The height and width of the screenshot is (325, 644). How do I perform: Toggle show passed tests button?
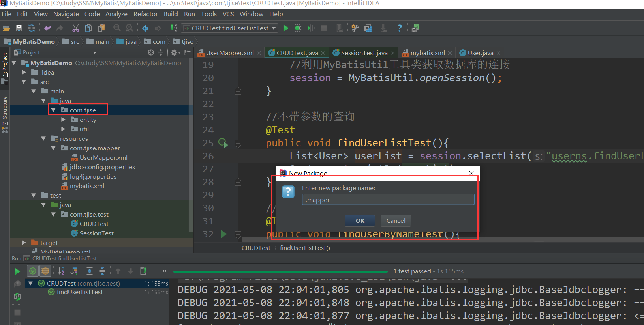(x=33, y=271)
